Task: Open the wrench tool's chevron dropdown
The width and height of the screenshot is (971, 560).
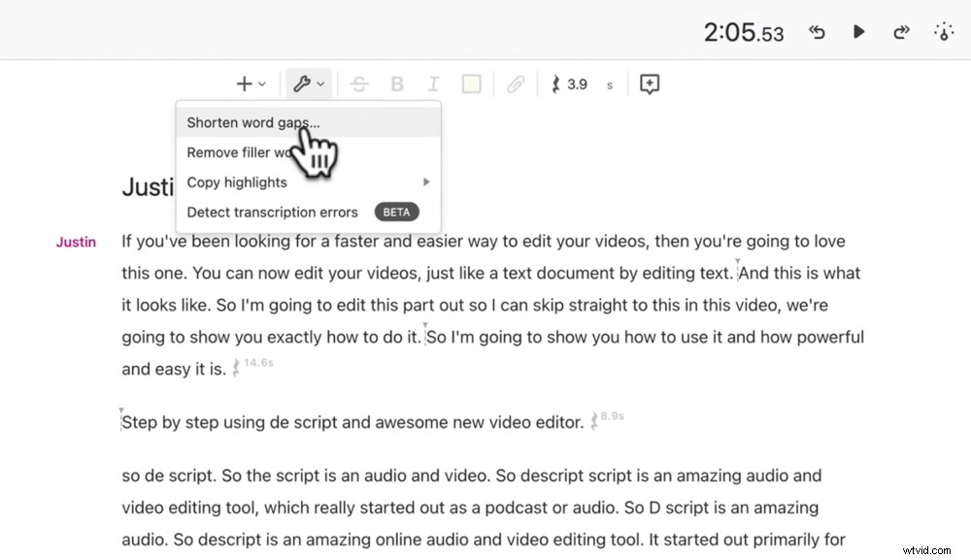Action: (318, 83)
